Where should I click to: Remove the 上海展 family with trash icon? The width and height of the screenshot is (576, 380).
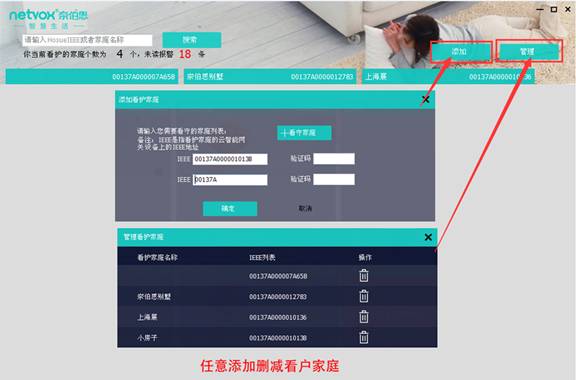(x=364, y=317)
